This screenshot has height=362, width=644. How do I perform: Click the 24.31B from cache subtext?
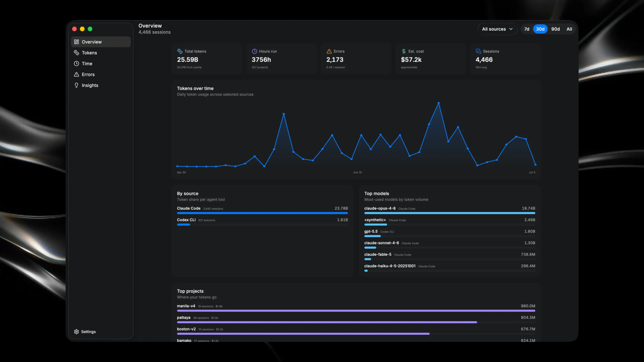pos(189,67)
